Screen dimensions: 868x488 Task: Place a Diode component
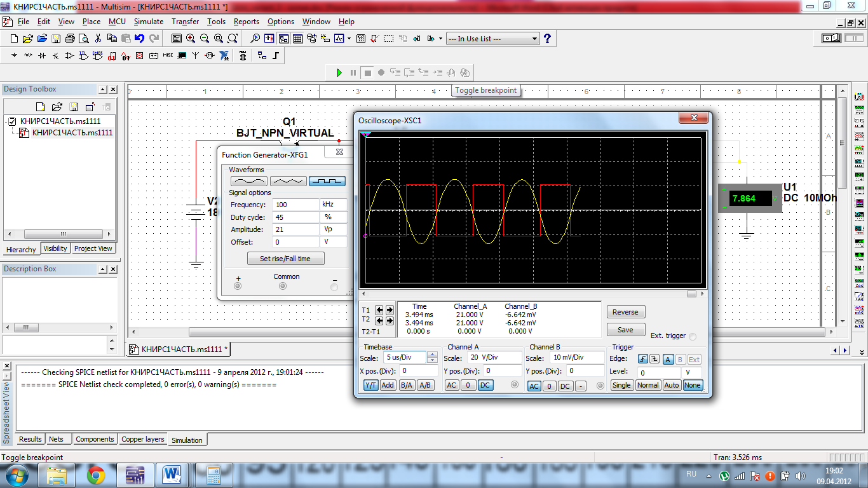(42, 56)
